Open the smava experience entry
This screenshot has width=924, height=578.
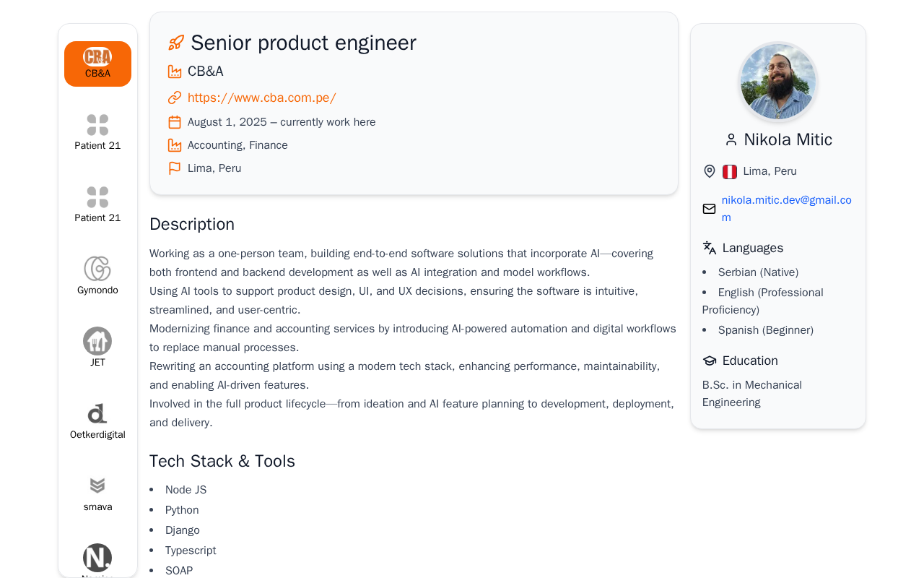(97, 493)
